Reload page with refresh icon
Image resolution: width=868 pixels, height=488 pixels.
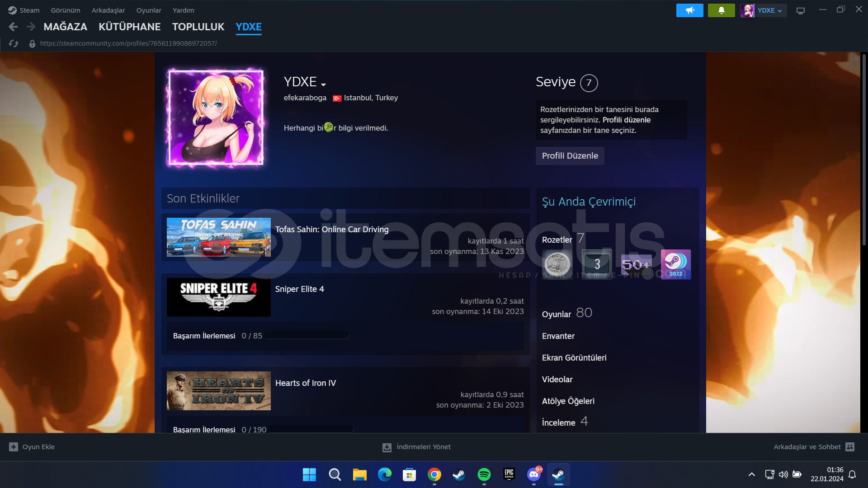pos(14,43)
